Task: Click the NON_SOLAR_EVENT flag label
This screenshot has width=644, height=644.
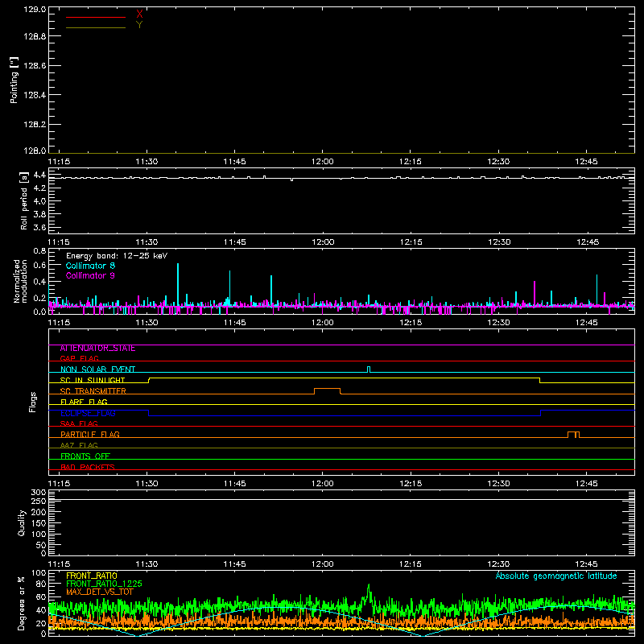Action: [97, 369]
